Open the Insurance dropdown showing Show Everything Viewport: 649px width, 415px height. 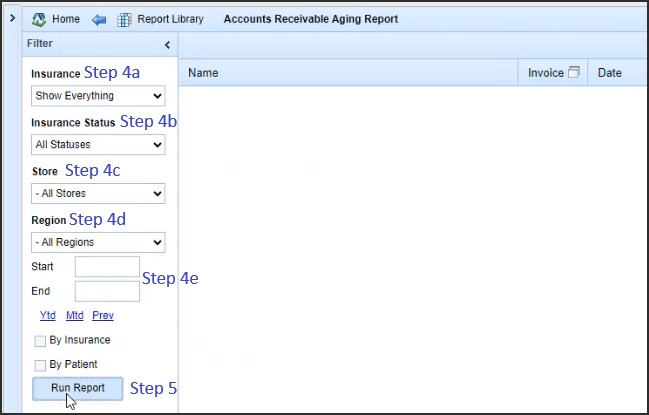tap(98, 96)
